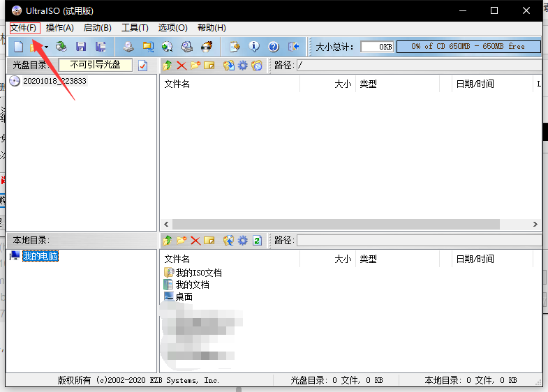This screenshot has height=392, width=548.
Task: Click the 版权所有 copyright text in the status bar
Action: point(138,380)
